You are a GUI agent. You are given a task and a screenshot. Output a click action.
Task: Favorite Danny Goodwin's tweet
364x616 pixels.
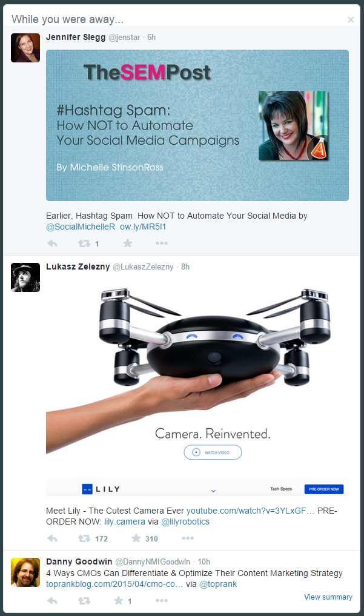pyautogui.click(x=119, y=600)
